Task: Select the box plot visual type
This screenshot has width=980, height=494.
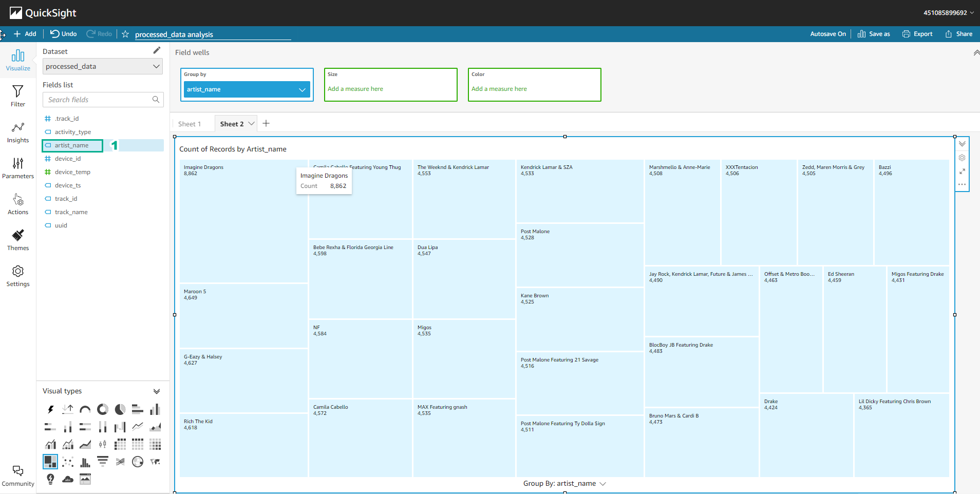Action: tap(103, 444)
